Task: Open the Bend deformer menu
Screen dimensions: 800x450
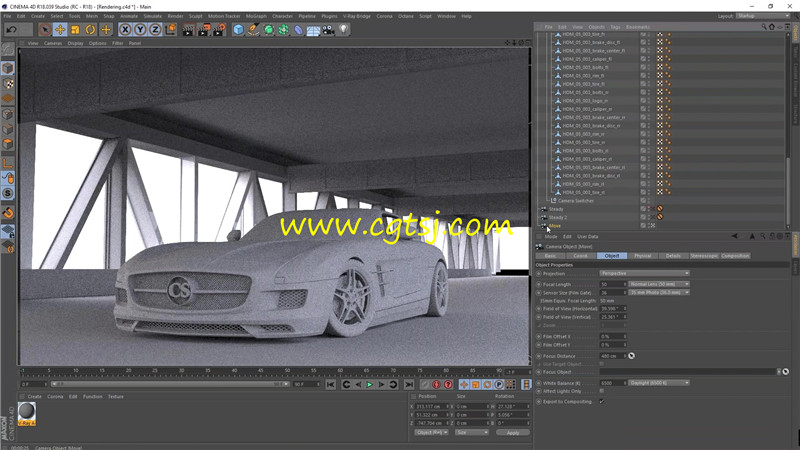Action: pyautogui.click(x=298, y=30)
